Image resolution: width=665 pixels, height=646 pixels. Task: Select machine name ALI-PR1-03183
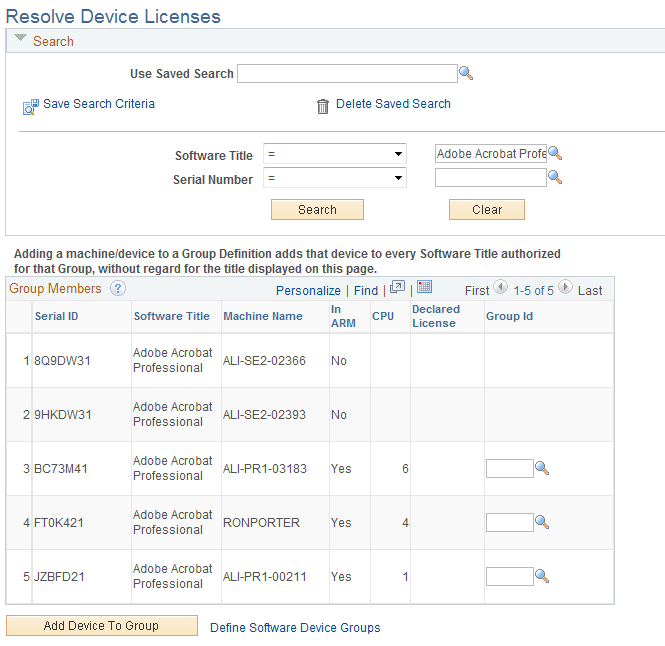pyautogui.click(x=265, y=469)
